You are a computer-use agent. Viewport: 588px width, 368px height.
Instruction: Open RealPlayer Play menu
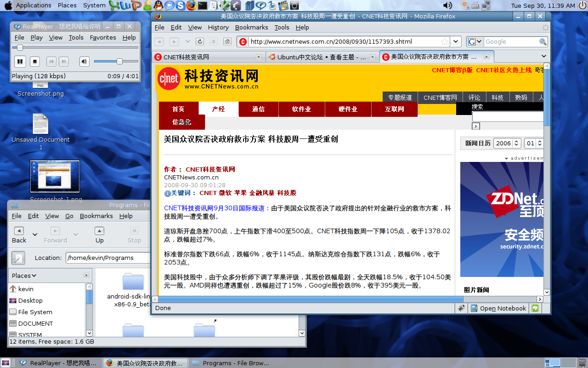click(37, 38)
